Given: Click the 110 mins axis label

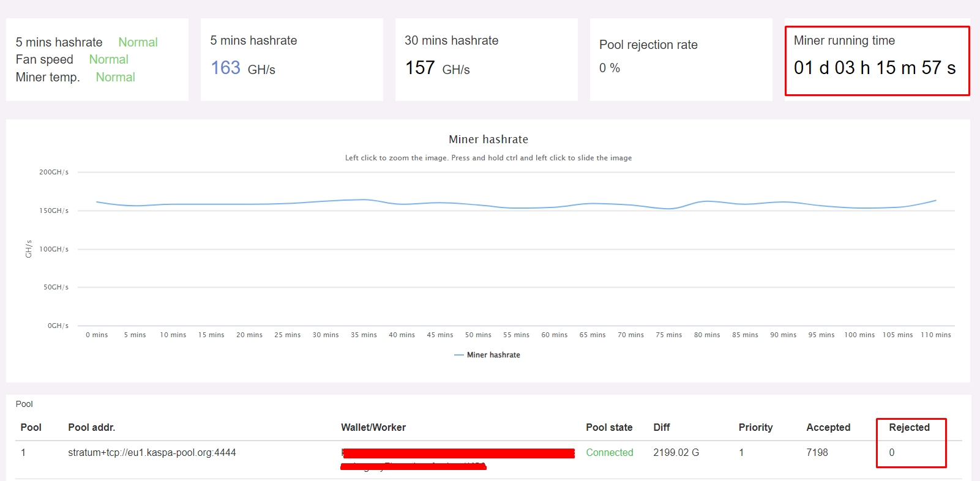Looking at the screenshot, I should tap(935, 335).
